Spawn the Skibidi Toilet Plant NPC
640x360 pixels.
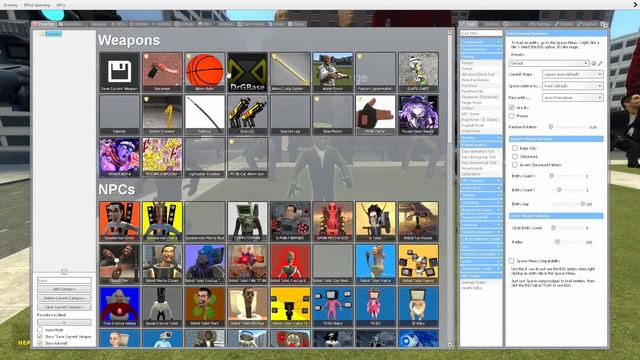(205, 307)
